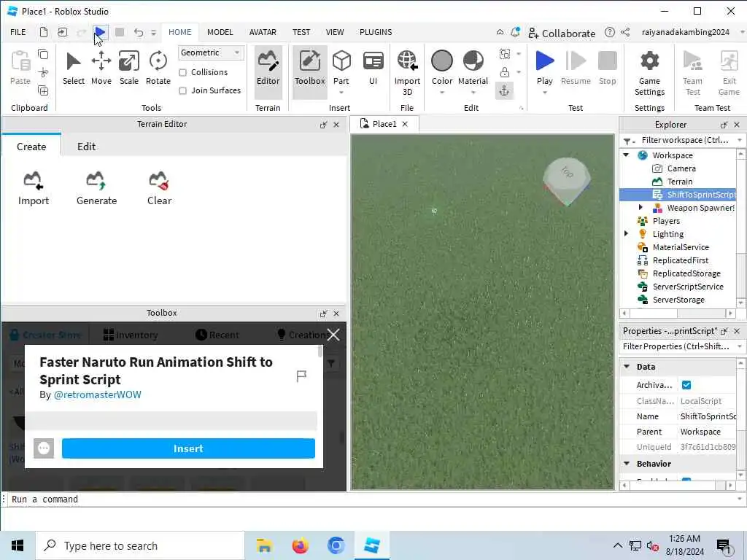This screenshot has width=747, height=560.
Task: Select ReplicatedStorage in the Explorer
Action: click(686, 273)
